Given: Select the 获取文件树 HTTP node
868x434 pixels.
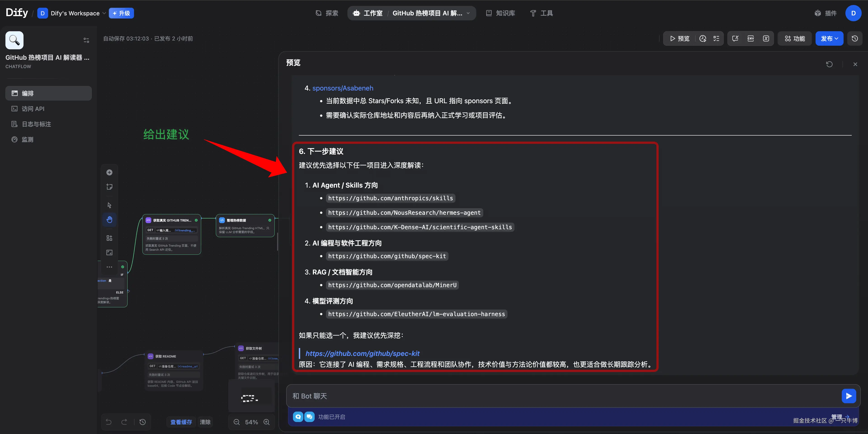Looking at the screenshot, I should pos(257,362).
